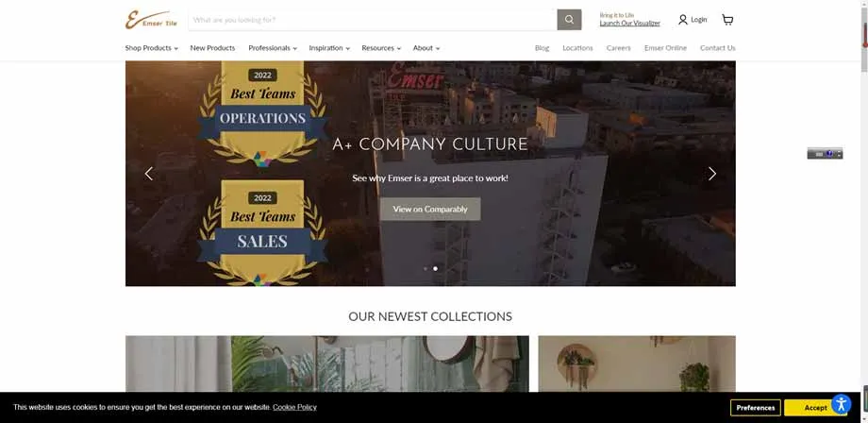Screen dimensions: 868x423
Task: Expand the Professionals dropdown
Action: tap(273, 48)
